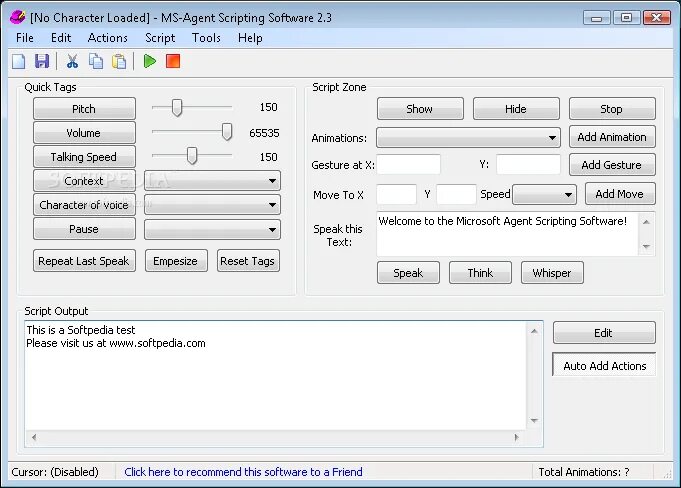Run script with green play icon
This screenshot has height=488, width=681.
(150, 62)
